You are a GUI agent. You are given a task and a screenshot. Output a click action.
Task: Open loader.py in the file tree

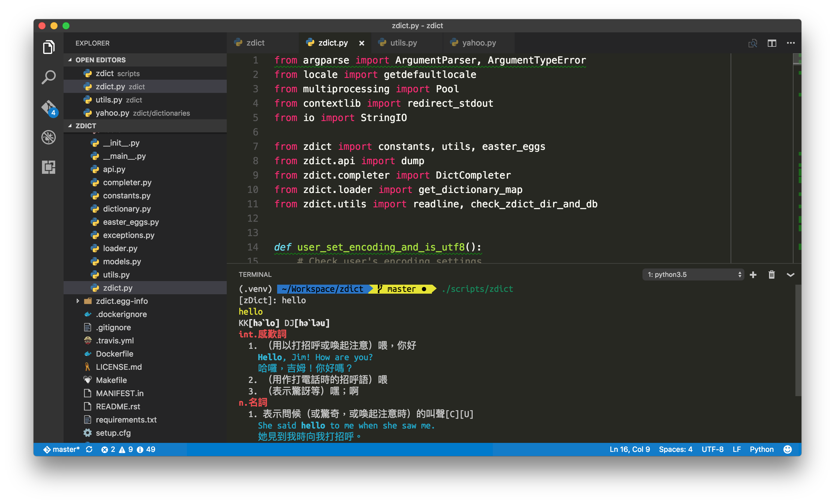145,248
